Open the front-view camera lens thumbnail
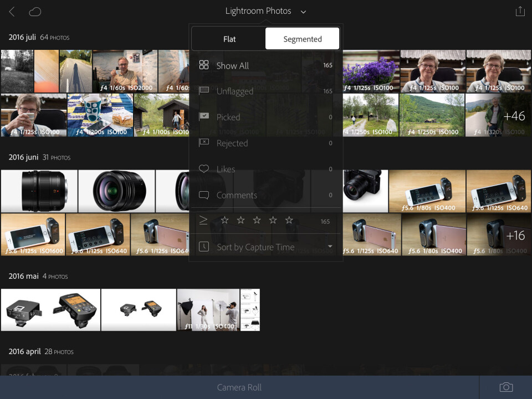 pos(116,191)
